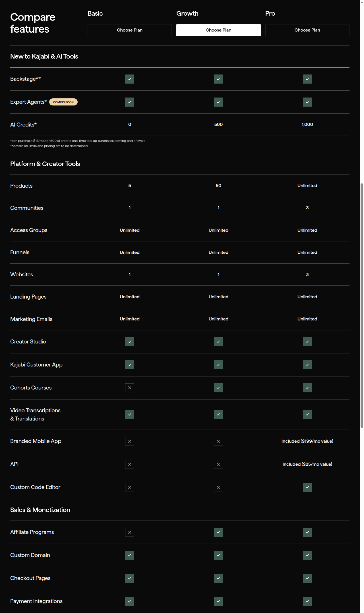The height and width of the screenshot is (613, 364).
Task: Click the Cohorts Courses checkmark under Pro
Action: 307,388
